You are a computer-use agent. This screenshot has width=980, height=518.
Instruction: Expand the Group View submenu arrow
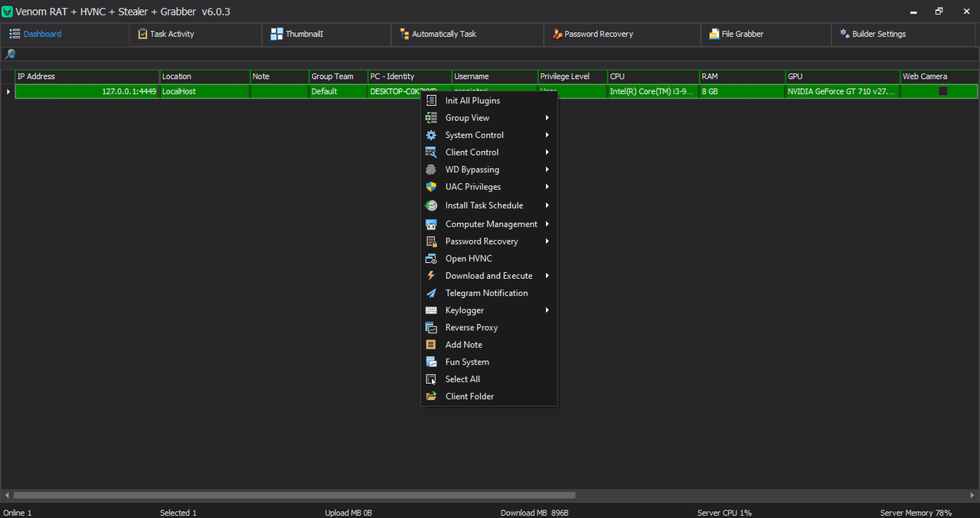click(547, 118)
